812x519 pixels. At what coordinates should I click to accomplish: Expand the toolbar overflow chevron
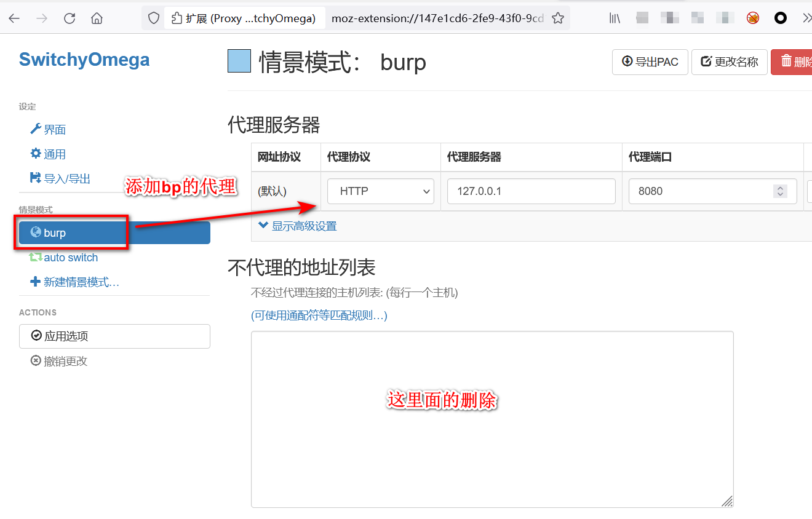806,18
